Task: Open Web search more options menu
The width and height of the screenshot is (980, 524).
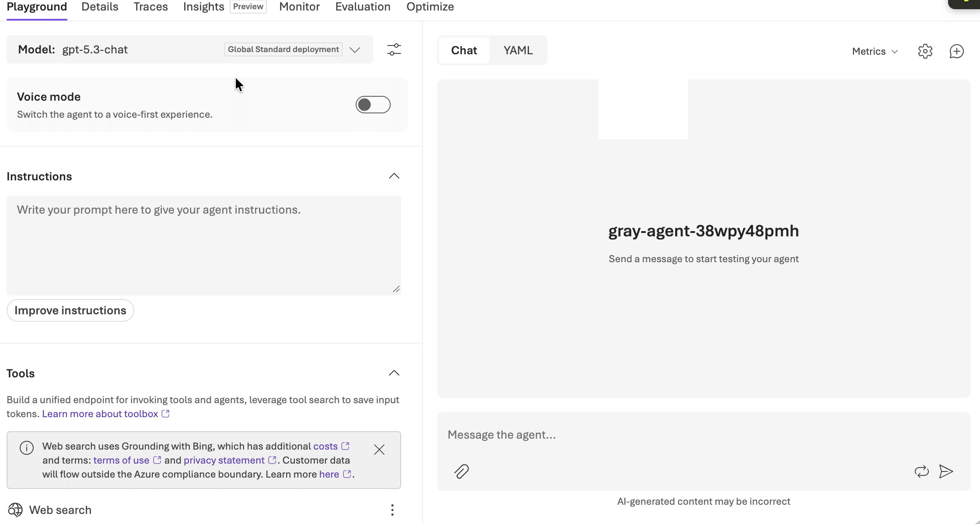Action: click(x=392, y=510)
